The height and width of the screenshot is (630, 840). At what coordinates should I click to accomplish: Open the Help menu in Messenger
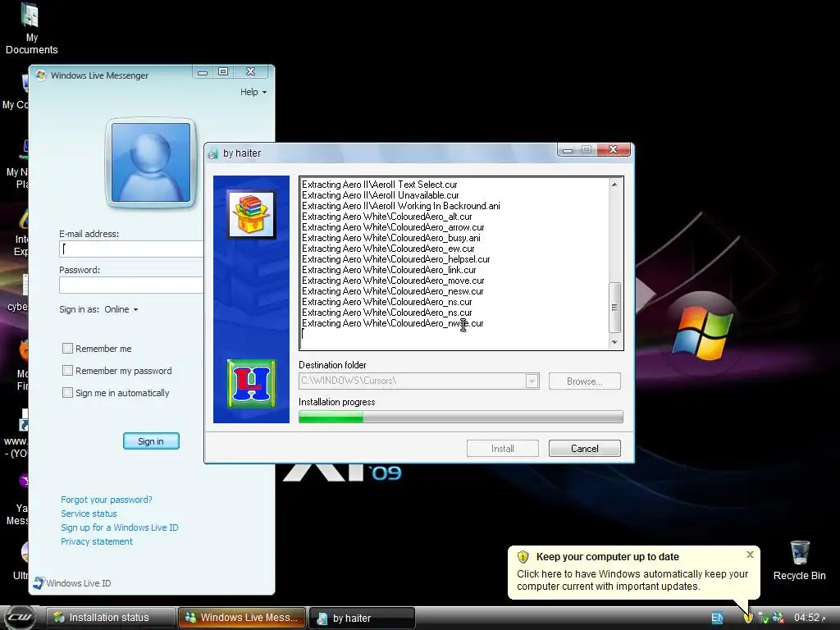(253, 92)
